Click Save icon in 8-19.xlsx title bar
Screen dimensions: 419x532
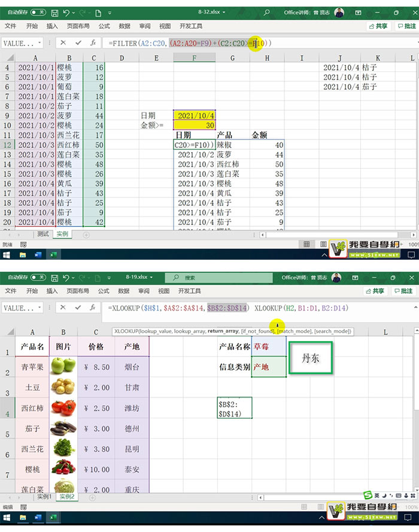click(54, 278)
